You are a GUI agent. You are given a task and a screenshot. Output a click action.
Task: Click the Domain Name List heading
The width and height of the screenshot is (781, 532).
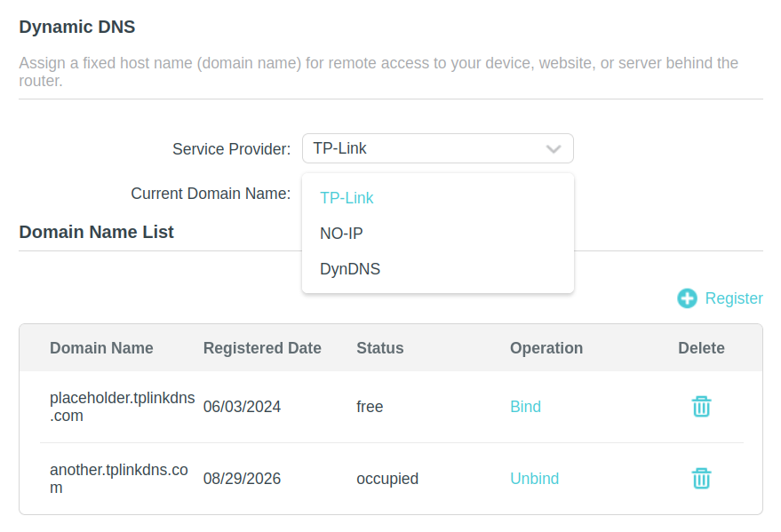click(x=96, y=232)
